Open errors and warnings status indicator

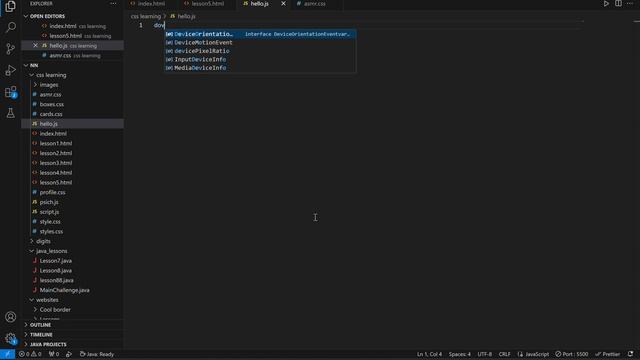coord(30,354)
